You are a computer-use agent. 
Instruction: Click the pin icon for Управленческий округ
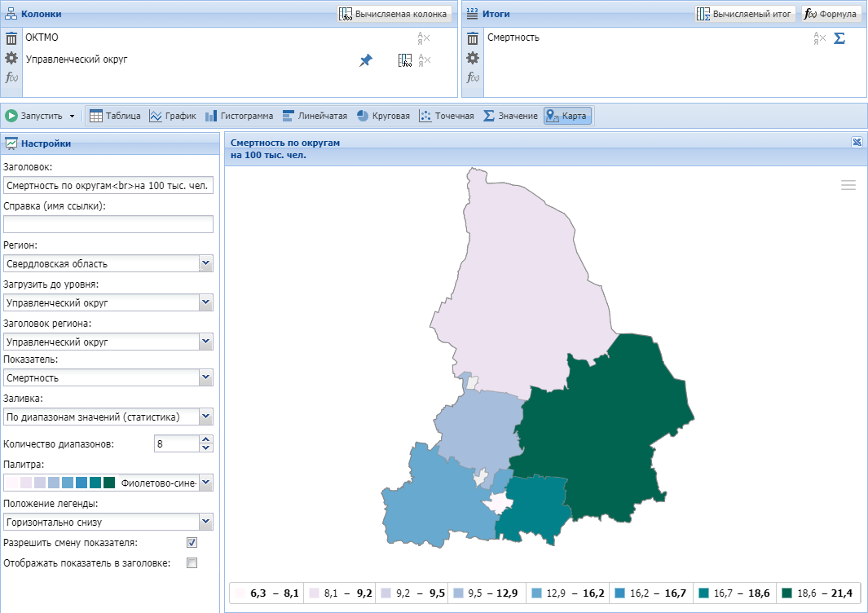click(366, 60)
